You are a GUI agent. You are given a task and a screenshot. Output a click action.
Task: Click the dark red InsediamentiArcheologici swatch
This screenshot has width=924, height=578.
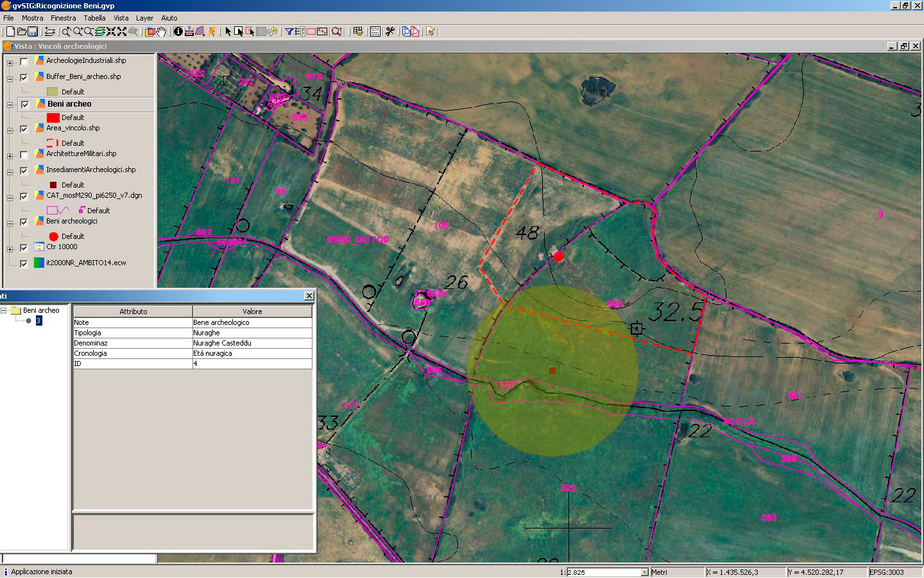pos(53,185)
